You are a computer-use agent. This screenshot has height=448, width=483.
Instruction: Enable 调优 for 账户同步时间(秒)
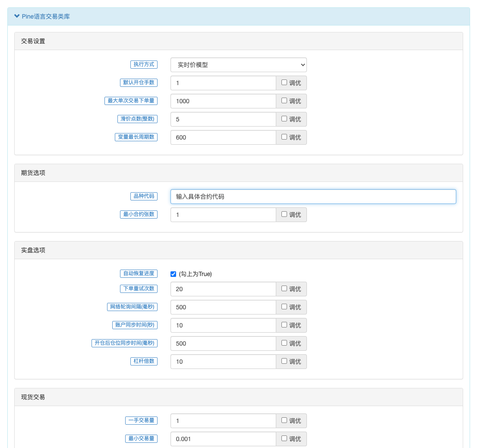284,325
